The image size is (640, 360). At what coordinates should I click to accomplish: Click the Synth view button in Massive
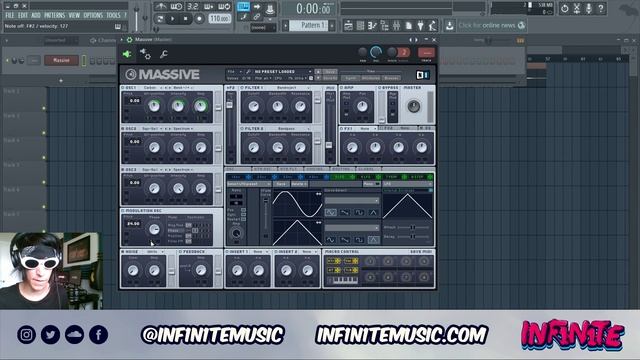click(350, 78)
